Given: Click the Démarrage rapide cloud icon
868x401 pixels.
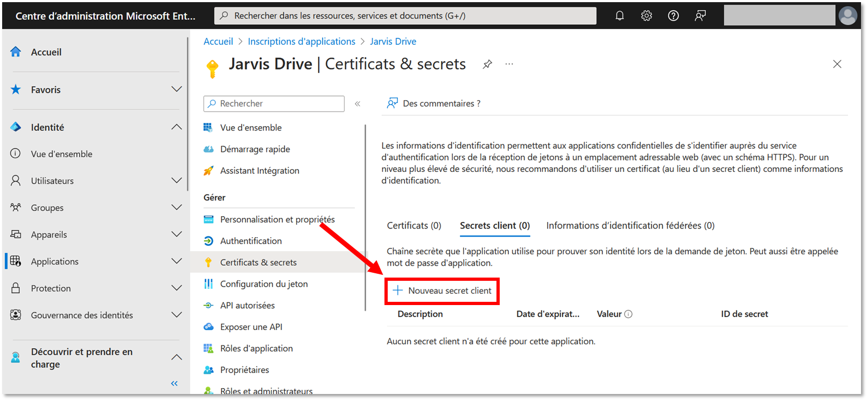Looking at the screenshot, I should tap(208, 149).
